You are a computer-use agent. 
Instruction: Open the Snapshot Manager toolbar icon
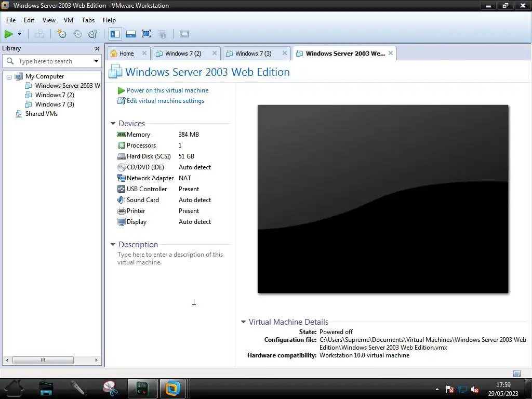pyautogui.click(x=92, y=34)
